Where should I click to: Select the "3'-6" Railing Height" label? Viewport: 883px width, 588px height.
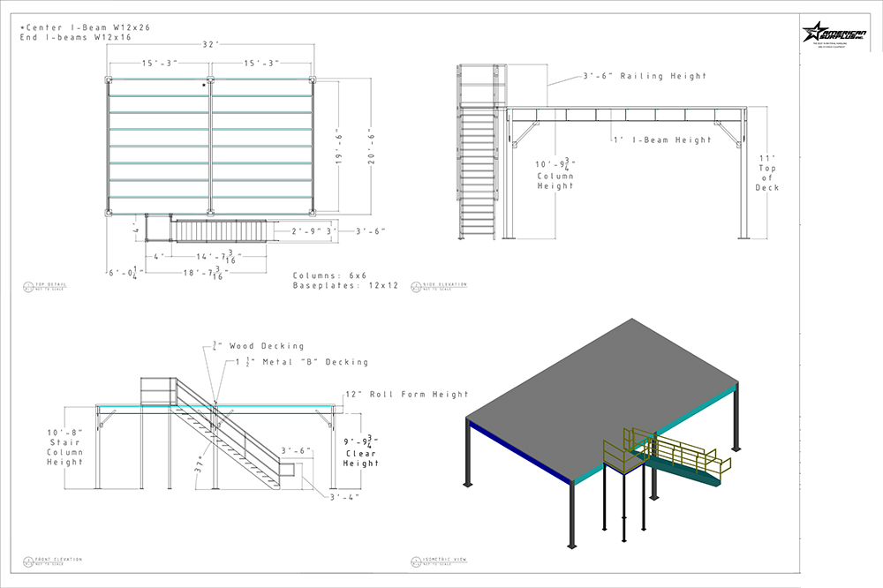pyautogui.click(x=645, y=75)
